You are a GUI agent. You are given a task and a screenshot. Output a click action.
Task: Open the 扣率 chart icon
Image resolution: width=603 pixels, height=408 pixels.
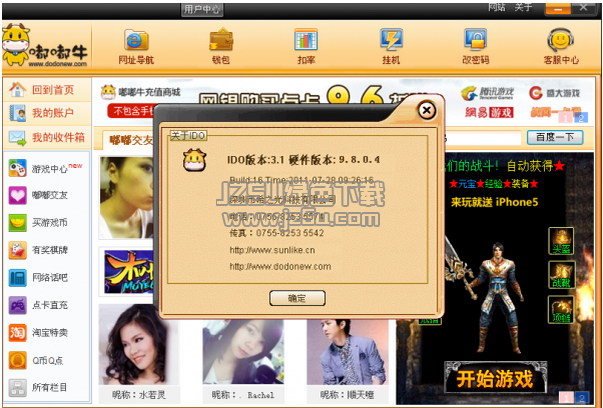pos(306,40)
